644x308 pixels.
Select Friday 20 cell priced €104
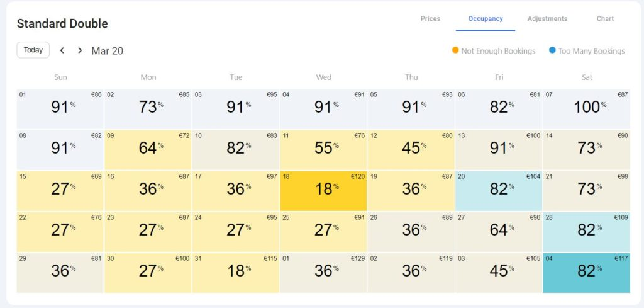tap(499, 191)
